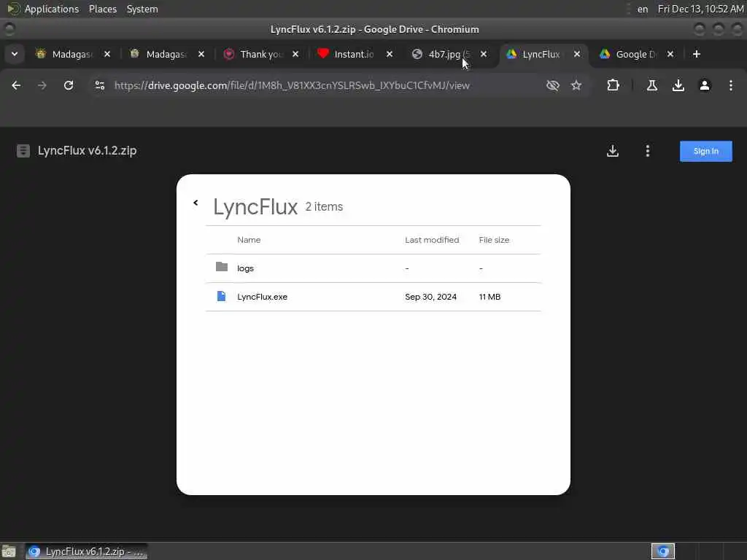
Task: Click the LyncFlux.exe file name
Action: pos(262,297)
